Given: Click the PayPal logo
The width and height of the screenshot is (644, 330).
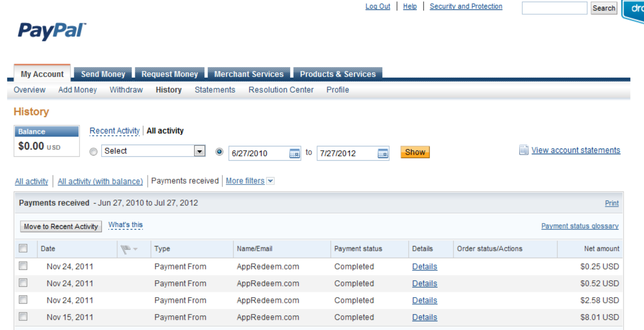Looking at the screenshot, I should (x=52, y=32).
